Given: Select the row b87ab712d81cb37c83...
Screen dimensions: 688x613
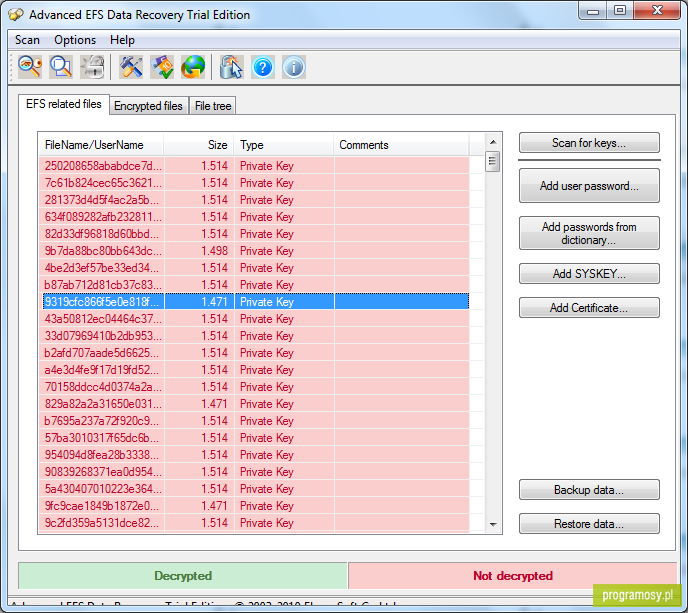Looking at the screenshot, I should tap(256, 285).
